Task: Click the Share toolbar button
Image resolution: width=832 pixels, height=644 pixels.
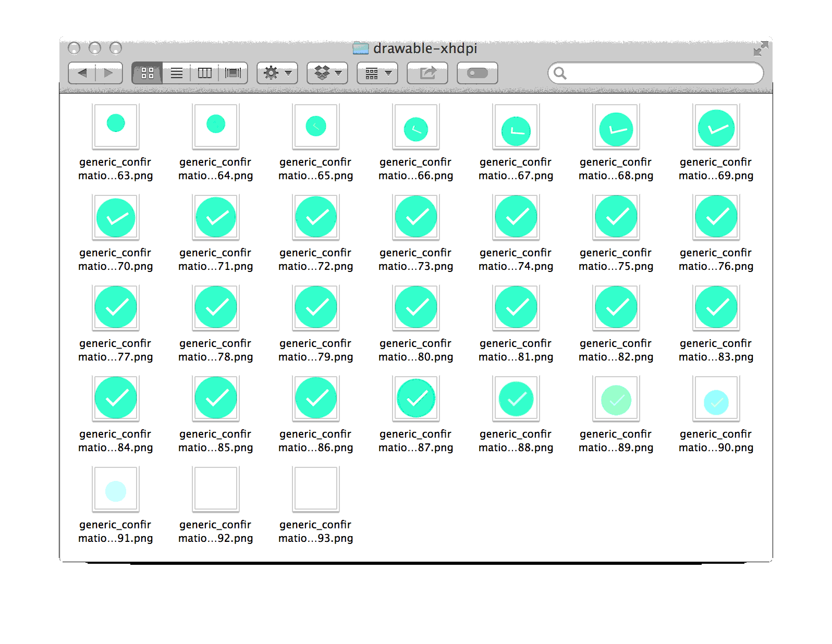Action: tap(427, 73)
